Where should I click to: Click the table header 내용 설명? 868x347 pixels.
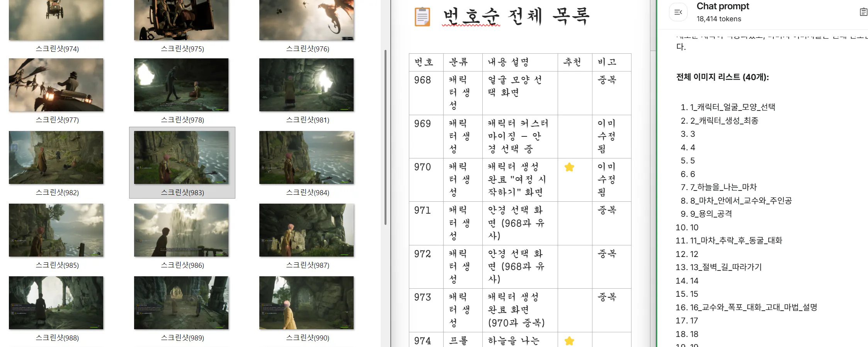click(508, 62)
